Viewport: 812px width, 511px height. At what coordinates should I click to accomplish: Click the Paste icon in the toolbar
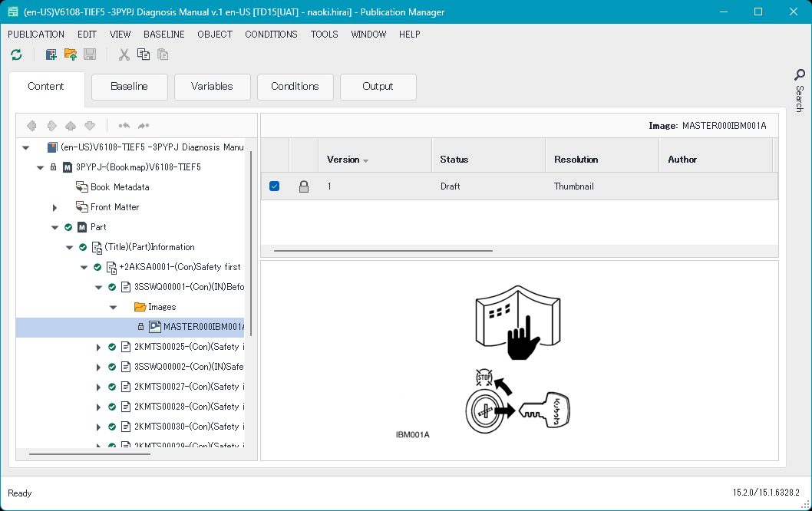pos(162,54)
